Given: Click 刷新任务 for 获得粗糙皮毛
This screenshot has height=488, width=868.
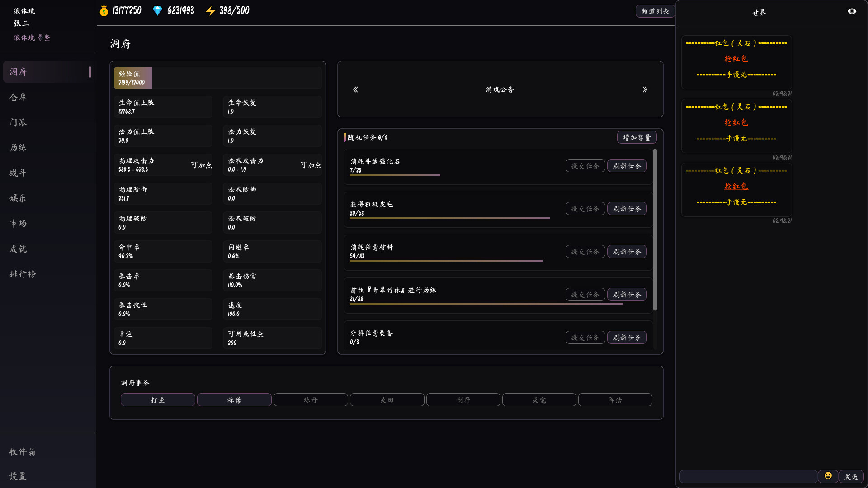Looking at the screenshot, I should click(x=627, y=208).
